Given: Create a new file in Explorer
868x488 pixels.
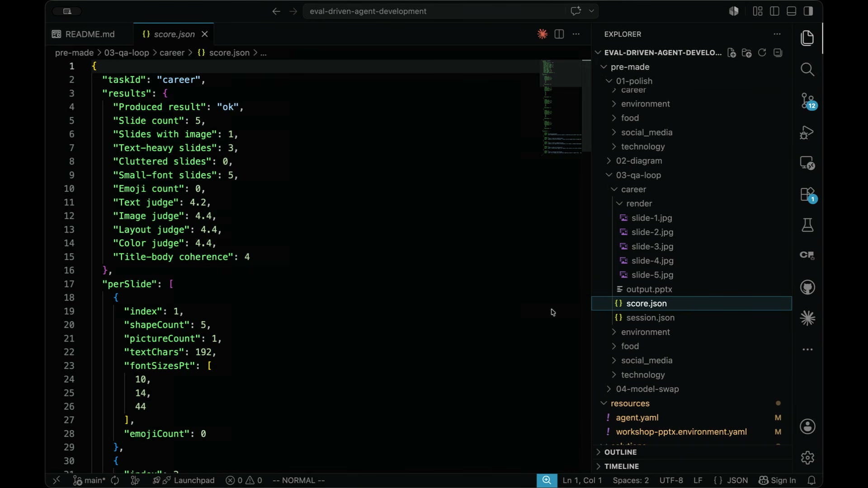Looking at the screenshot, I should click(x=731, y=53).
